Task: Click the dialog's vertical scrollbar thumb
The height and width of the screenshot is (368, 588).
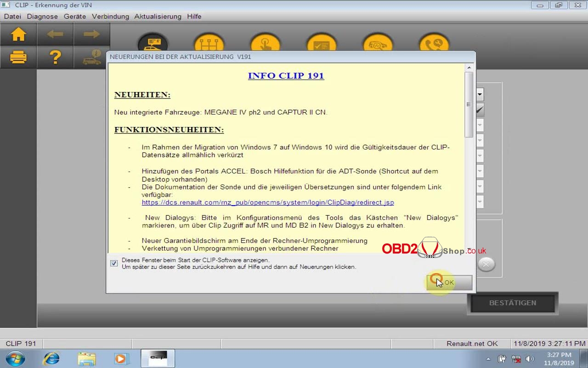Action: coord(469,105)
